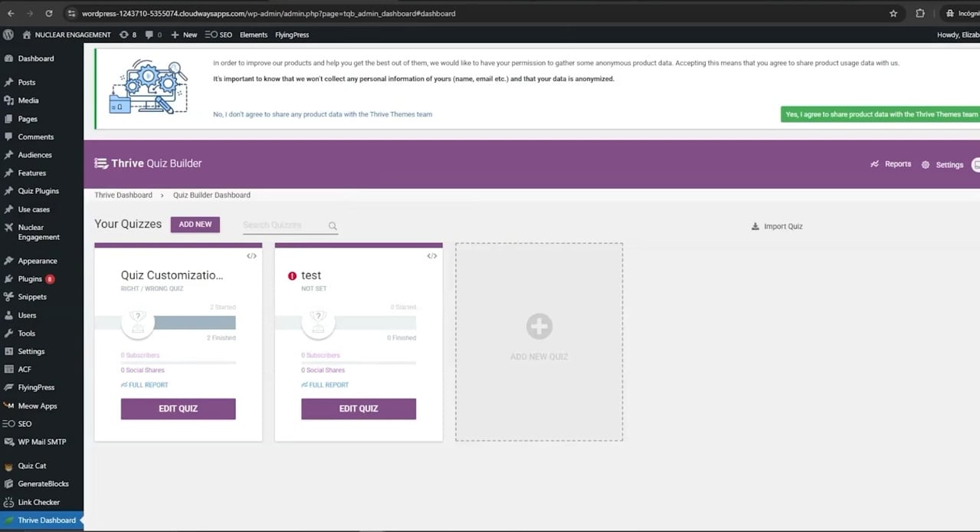Open FULL REPORT for test quiz
Image resolution: width=980 pixels, height=532 pixels.
325,385
